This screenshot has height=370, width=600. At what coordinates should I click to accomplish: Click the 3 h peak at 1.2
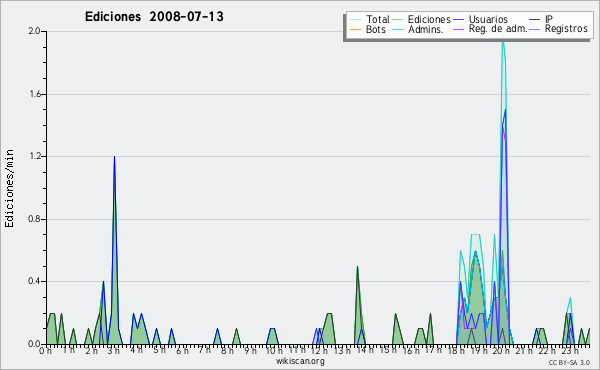114,157
